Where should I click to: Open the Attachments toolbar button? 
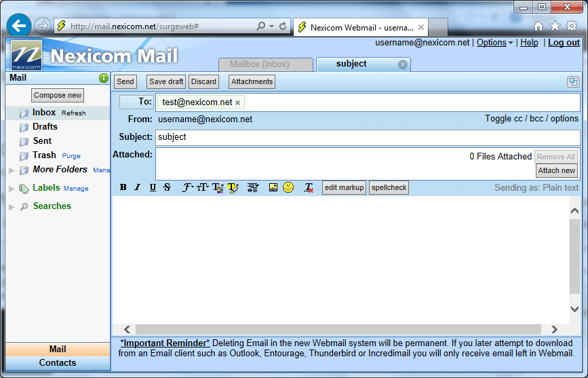click(x=252, y=81)
